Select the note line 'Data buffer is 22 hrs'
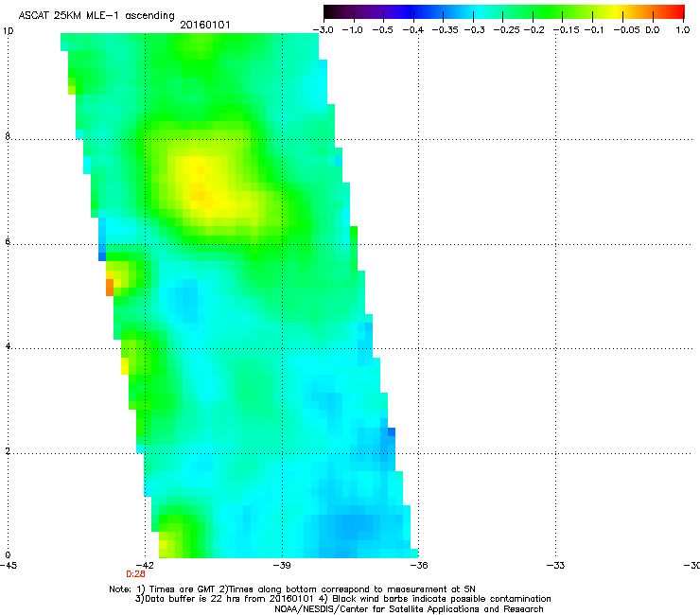The image size is (700, 615). 342,599
